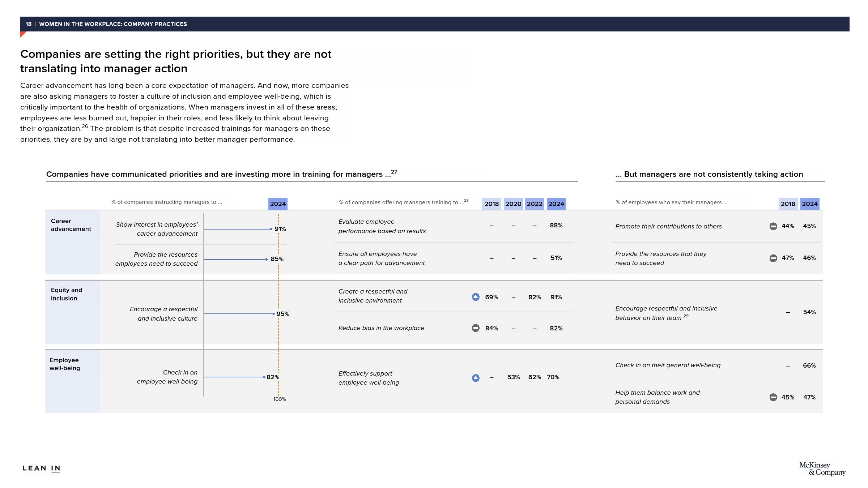
Task: Click the gray minus icon beside "Reduce bias in the workplace"
Action: (476, 328)
